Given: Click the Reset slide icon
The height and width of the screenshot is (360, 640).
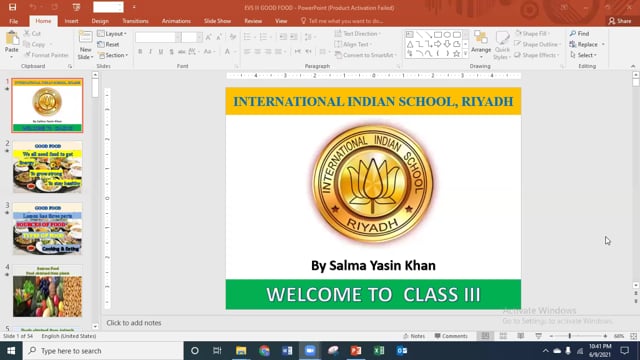Looking at the screenshot, I should tap(101, 44).
